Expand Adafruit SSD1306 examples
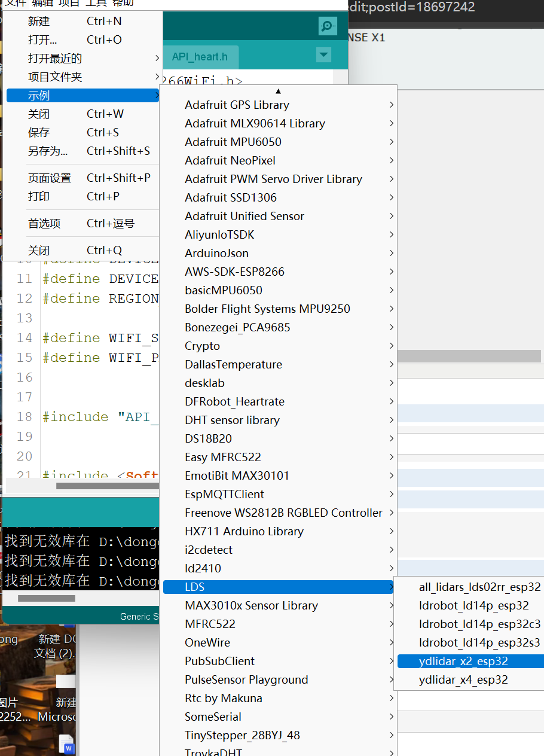544x756 pixels. click(x=278, y=198)
